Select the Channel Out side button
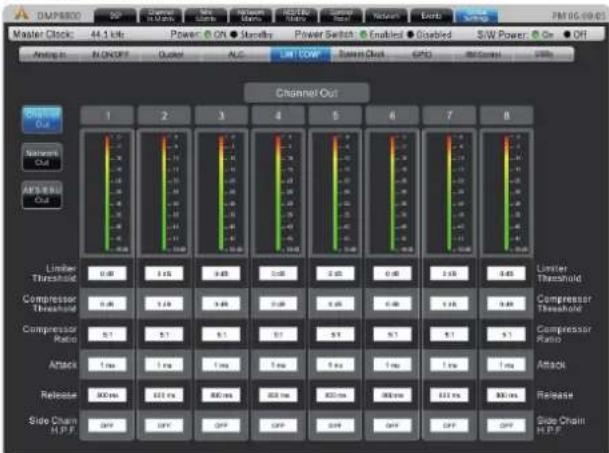609x453 pixels. click(x=42, y=119)
